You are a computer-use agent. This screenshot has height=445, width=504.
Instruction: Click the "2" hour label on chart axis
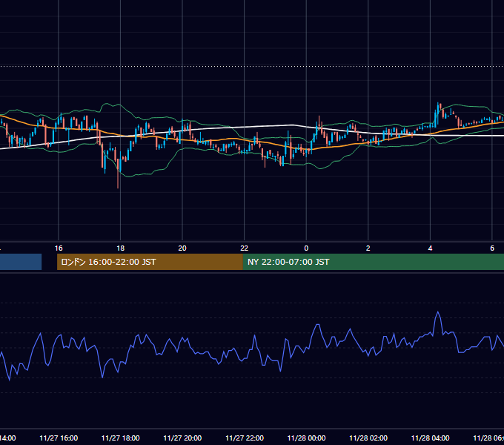[x=368, y=248]
